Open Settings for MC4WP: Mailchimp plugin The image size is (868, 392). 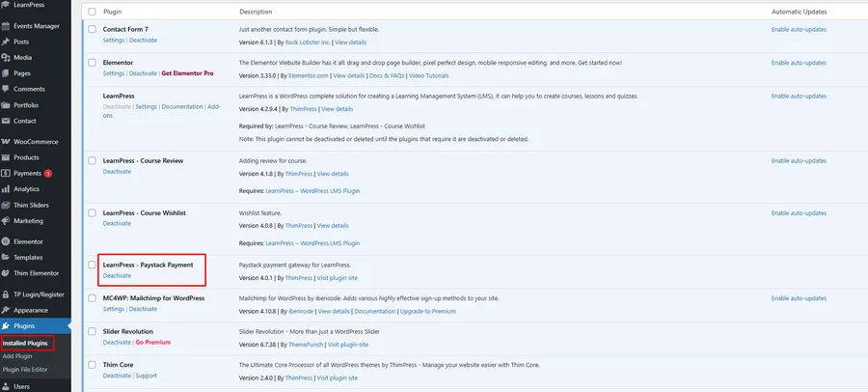[x=114, y=309]
